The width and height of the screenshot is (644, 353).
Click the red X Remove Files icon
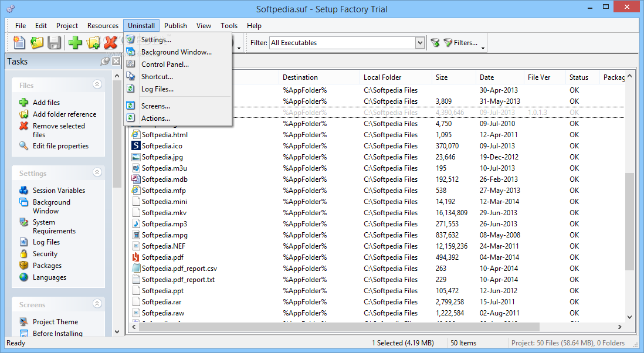pos(110,42)
